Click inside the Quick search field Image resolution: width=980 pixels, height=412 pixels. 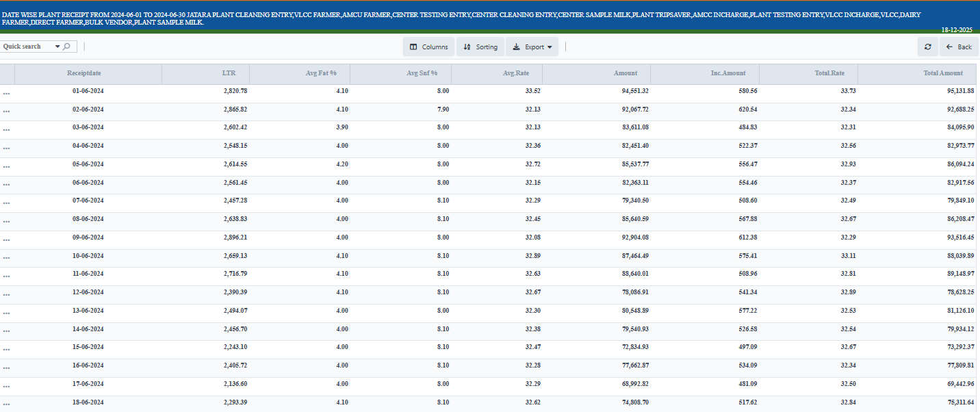tap(24, 47)
